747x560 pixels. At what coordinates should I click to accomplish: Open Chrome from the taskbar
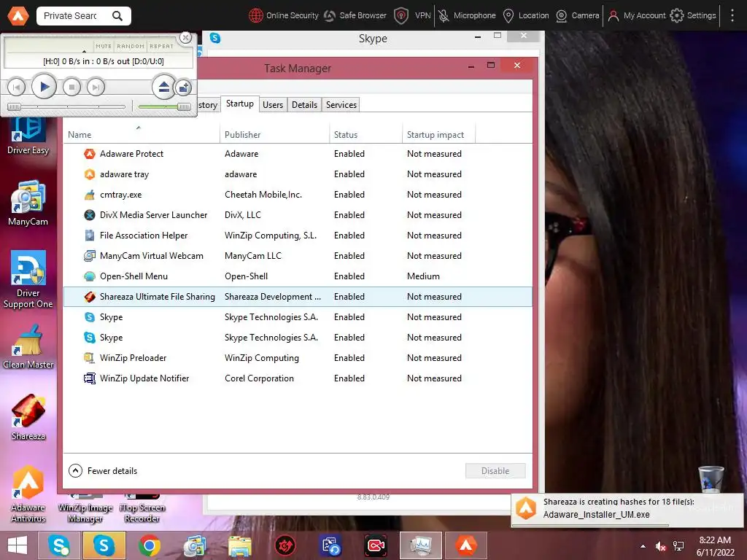[149, 545]
